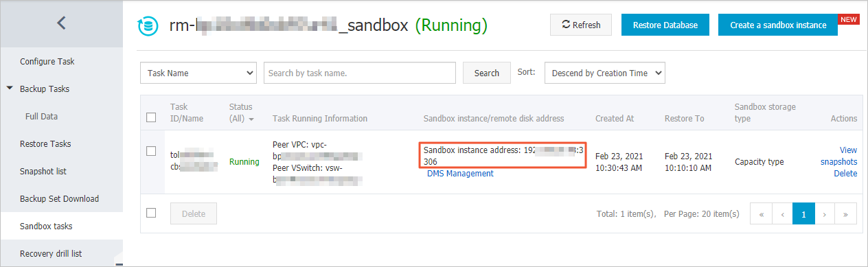Focus the Search by task name field
Viewport: 868px width, 267px height.
tap(360, 73)
